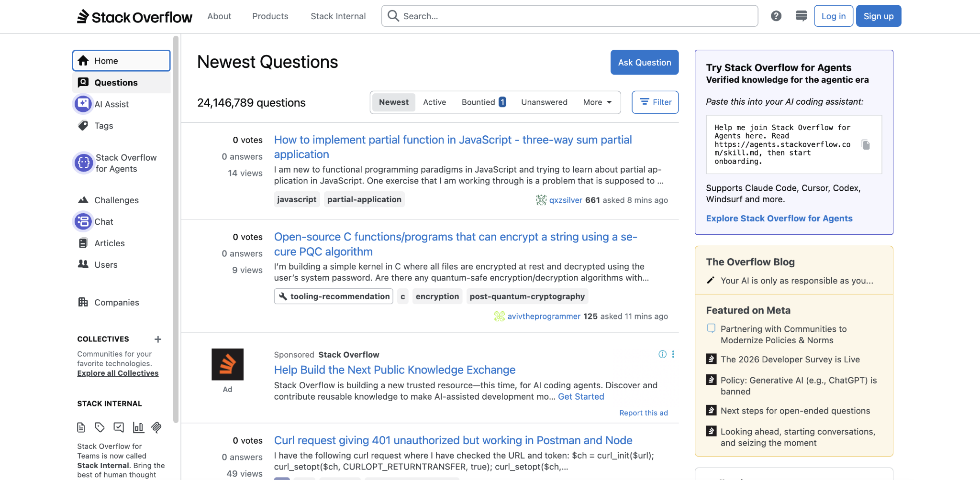This screenshot has width=980, height=480.
Task: Open Partnering with Communities meta post
Action: (784, 334)
